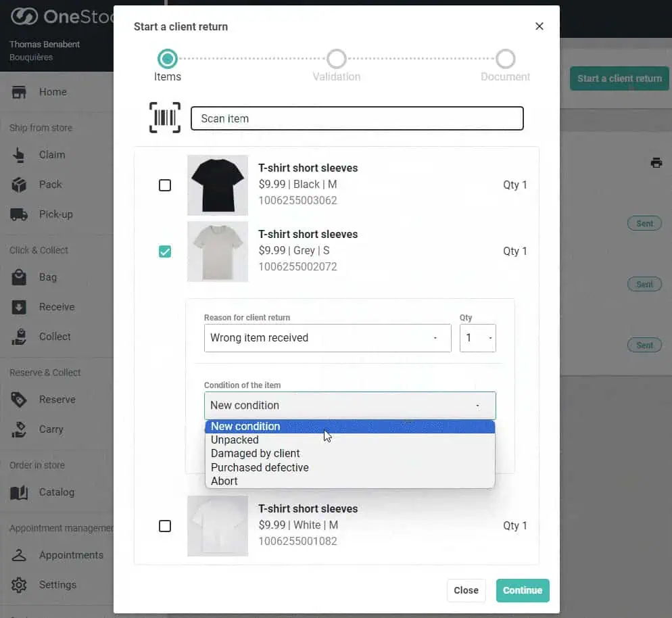The width and height of the screenshot is (672, 618).
Task: Click barcode number 1006255002072
Action: (297, 267)
